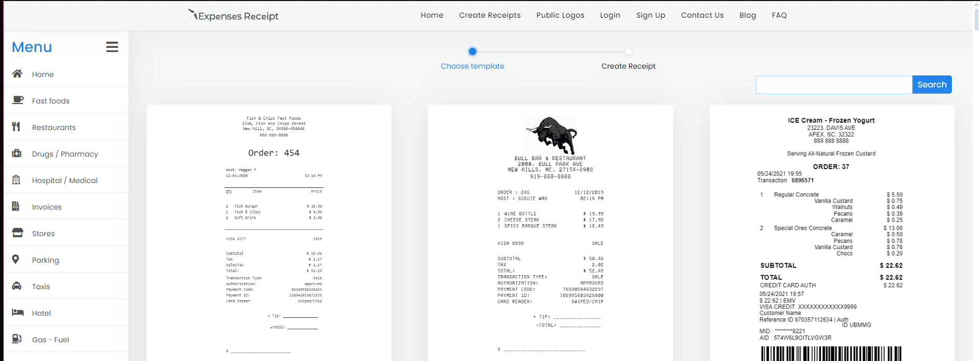Open the Home sidebar link
980x361 pixels.
tap(43, 74)
